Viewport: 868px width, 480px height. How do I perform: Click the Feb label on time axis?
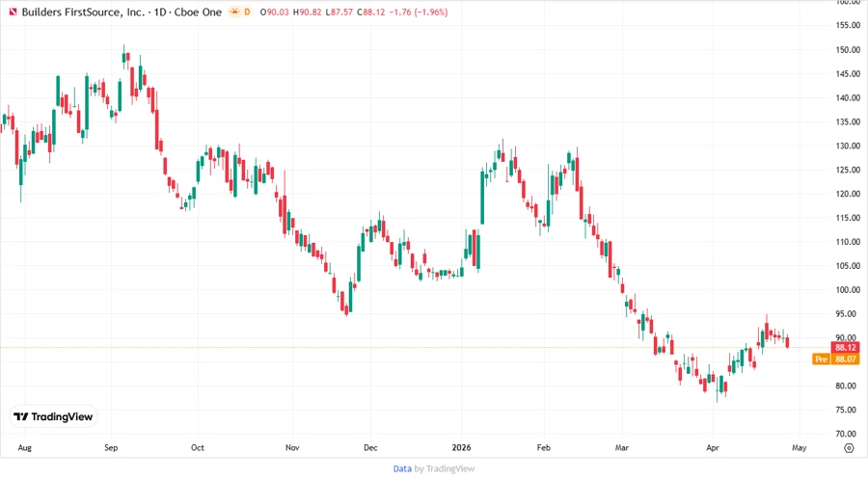(x=544, y=447)
